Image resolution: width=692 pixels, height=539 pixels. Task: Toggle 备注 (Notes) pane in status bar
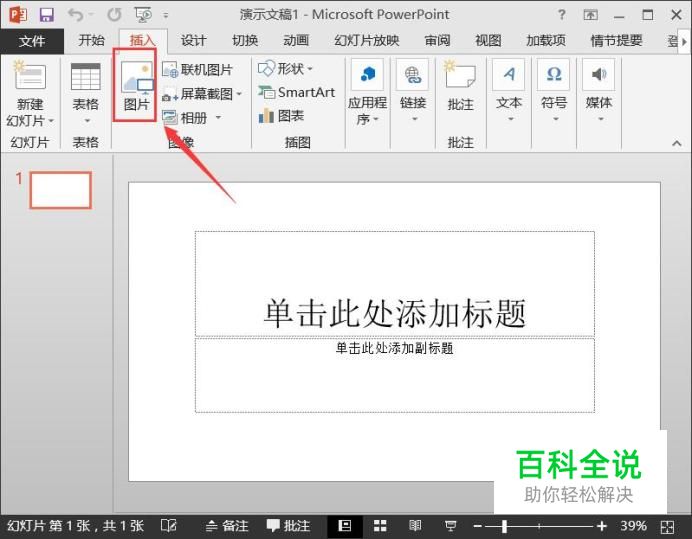(x=227, y=526)
